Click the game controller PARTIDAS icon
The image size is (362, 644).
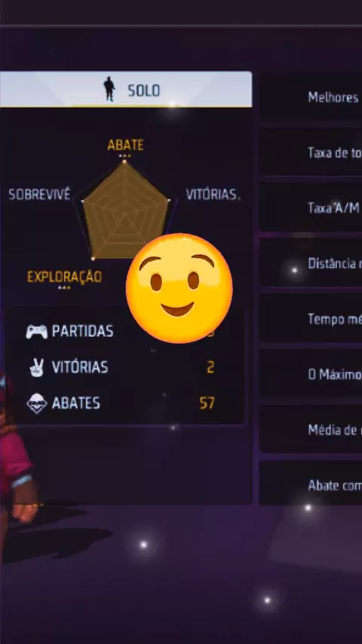pyautogui.click(x=36, y=332)
